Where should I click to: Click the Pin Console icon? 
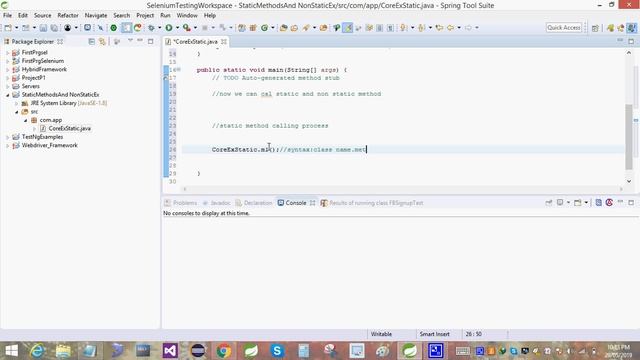[549, 202]
